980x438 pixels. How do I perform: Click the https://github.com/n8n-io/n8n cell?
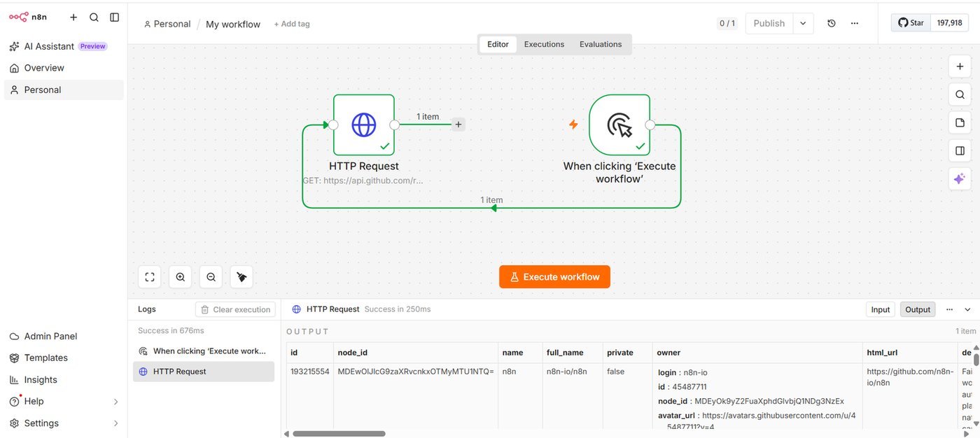coord(910,377)
